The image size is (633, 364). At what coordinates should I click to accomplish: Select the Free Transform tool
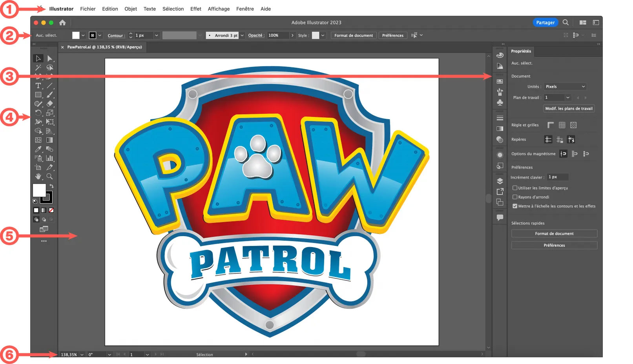(x=50, y=122)
